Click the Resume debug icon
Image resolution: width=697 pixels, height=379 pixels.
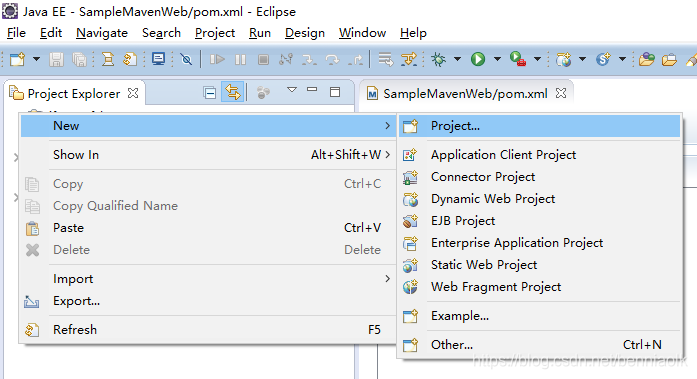coord(217,59)
